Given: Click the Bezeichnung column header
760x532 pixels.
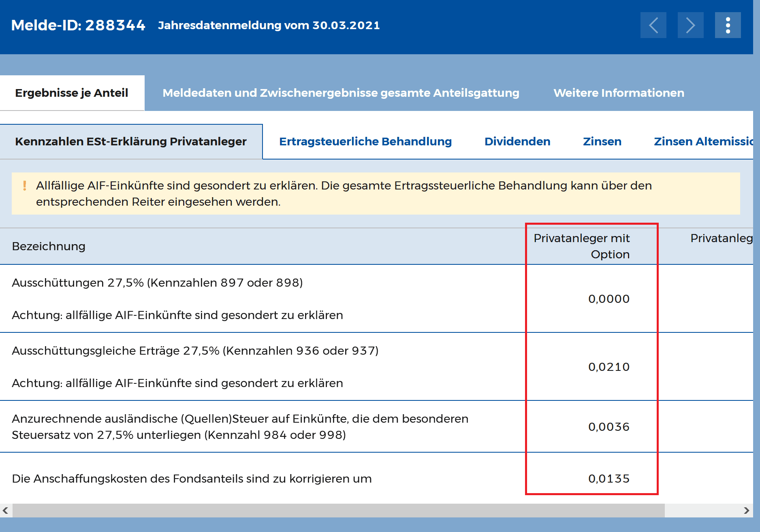Looking at the screenshot, I should coord(49,246).
